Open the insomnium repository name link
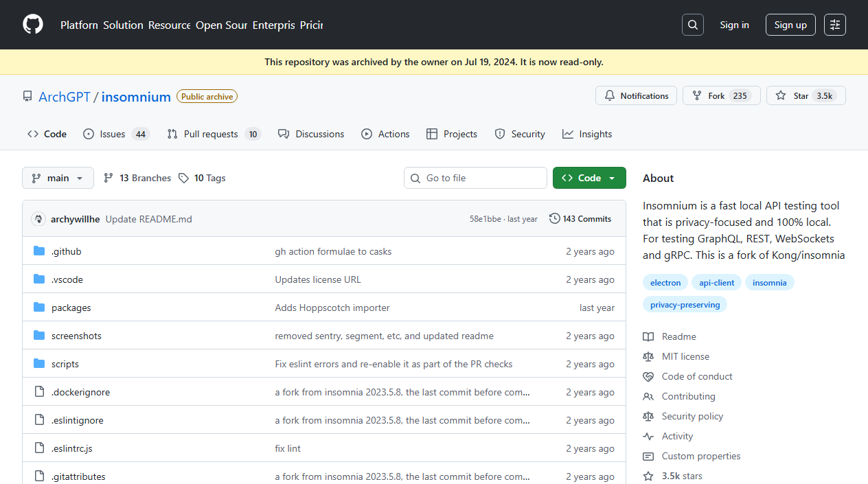Screen dimensions: 868x484 tap(136, 97)
